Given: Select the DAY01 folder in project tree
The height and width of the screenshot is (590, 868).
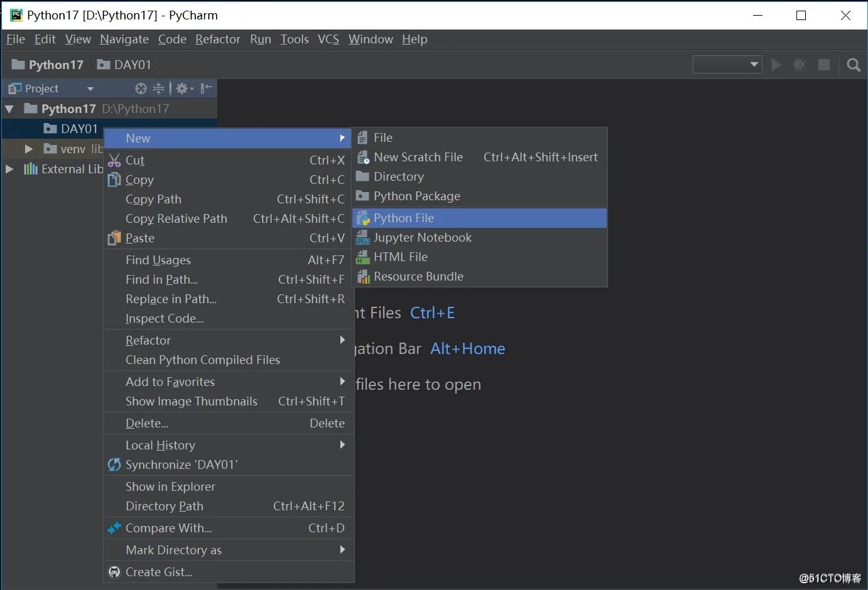Looking at the screenshot, I should [79, 129].
